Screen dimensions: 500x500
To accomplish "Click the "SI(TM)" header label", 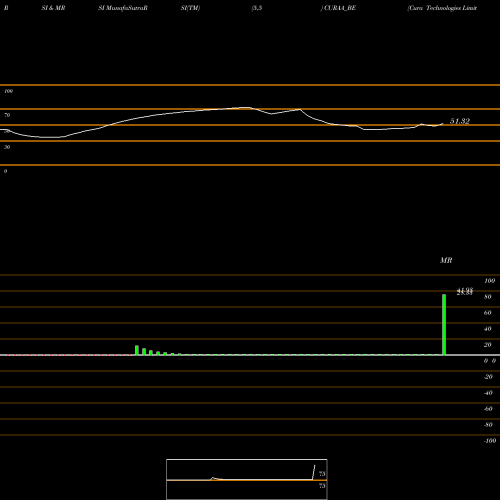I will (190, 8).
